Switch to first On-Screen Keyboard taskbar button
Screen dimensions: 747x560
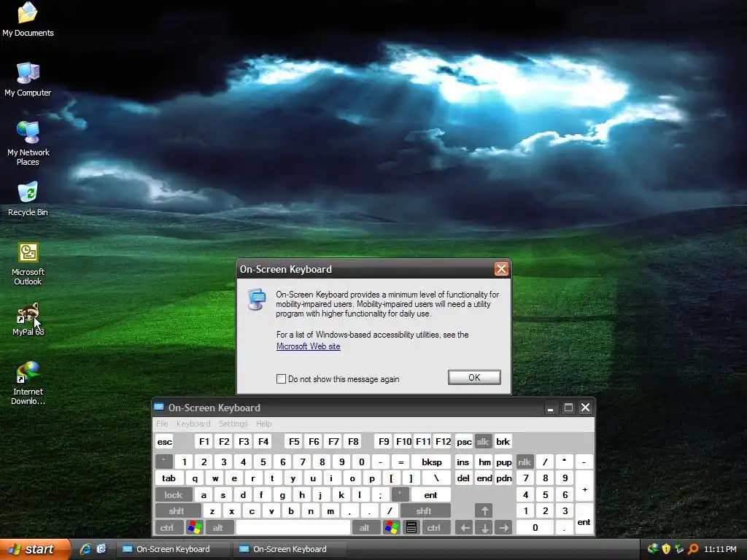coord(174,549)
